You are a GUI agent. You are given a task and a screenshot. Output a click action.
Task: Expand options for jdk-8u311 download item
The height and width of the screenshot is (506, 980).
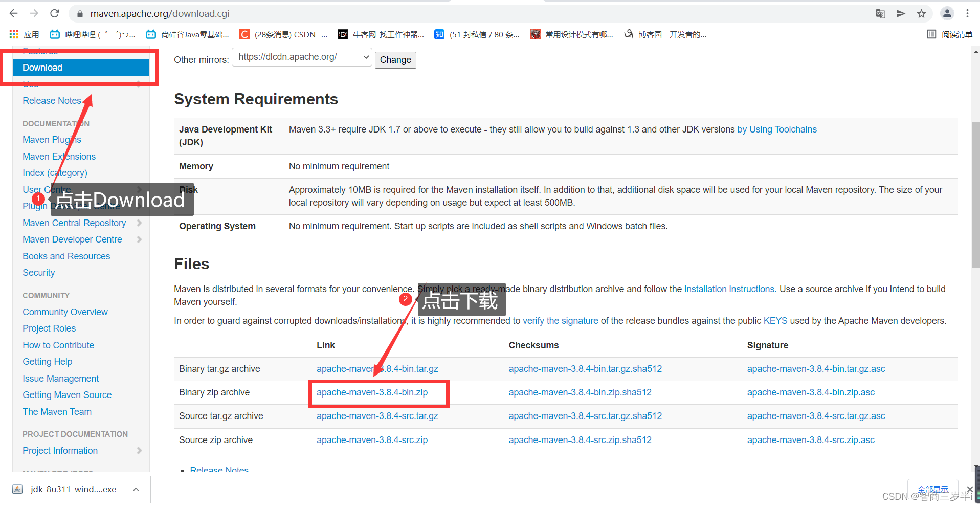pyautogui.click(x=136, y=489)
